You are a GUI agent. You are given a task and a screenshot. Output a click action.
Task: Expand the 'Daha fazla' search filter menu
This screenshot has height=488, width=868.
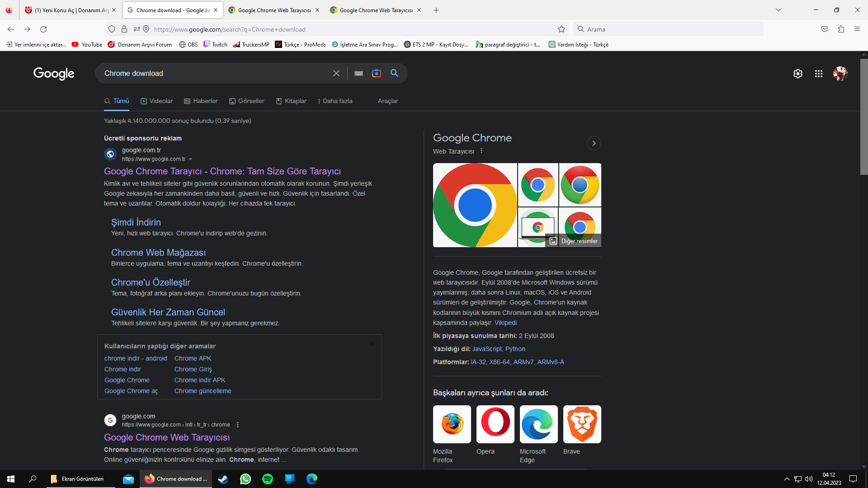click(335, 101)
